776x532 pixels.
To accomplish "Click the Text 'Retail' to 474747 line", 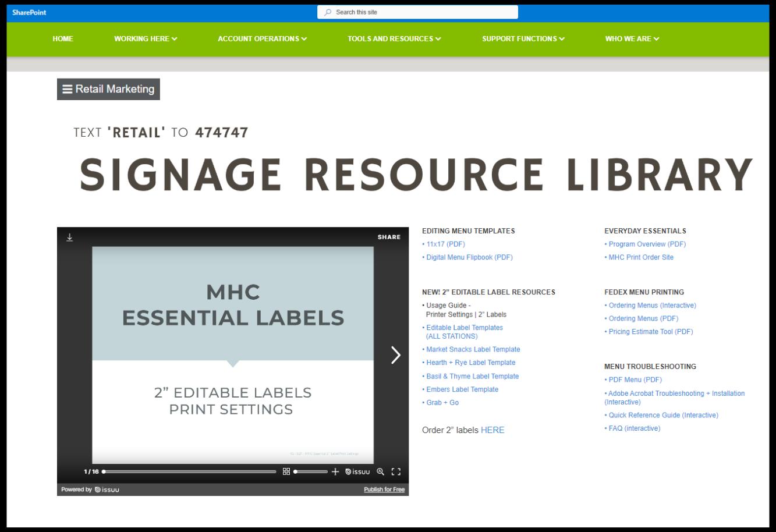I will 161,133.
